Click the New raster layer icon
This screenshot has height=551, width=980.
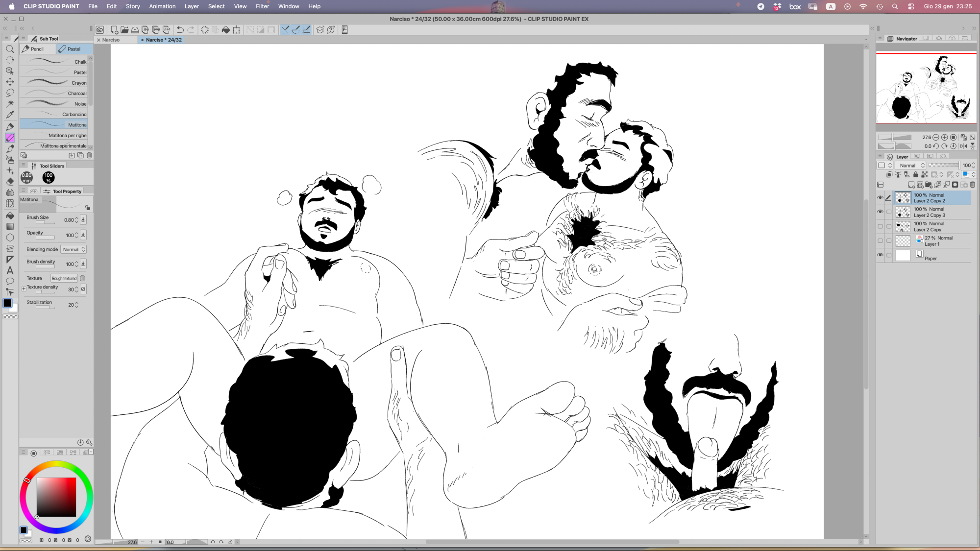pyautogui.click(x=911, y=185)
